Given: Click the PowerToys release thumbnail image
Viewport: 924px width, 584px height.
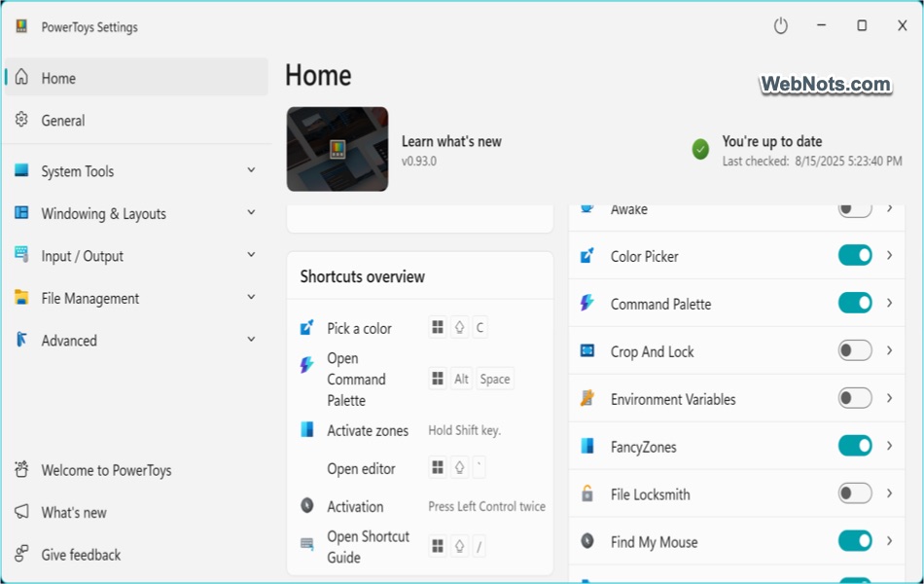Looking at the screenshot, I should [x=338, y=149].
